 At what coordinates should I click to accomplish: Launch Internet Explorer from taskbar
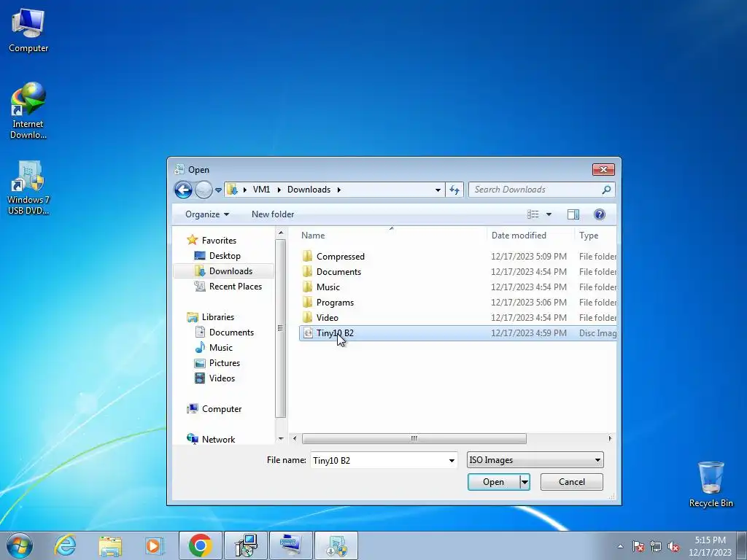pos(65,545)
